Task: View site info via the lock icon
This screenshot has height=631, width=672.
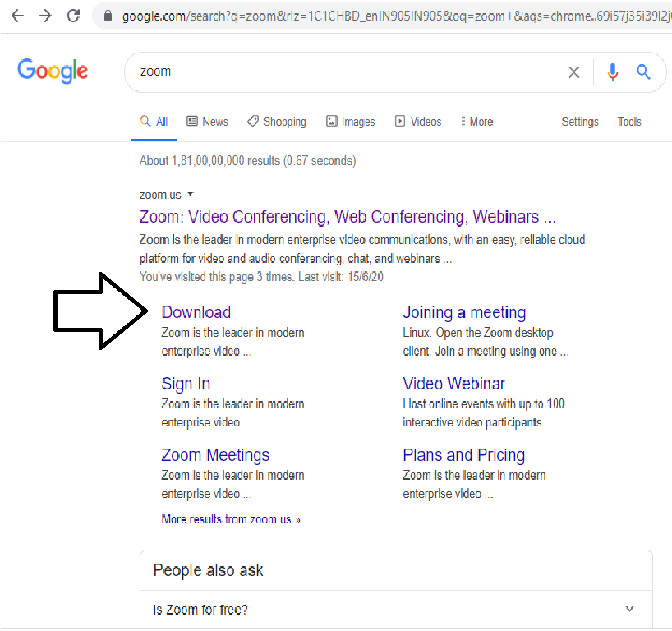Action: (108, 16)
